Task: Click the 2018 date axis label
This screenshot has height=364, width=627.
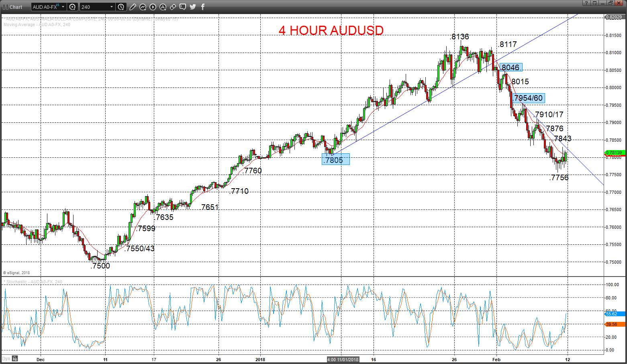Action: (x=260, y=360)
